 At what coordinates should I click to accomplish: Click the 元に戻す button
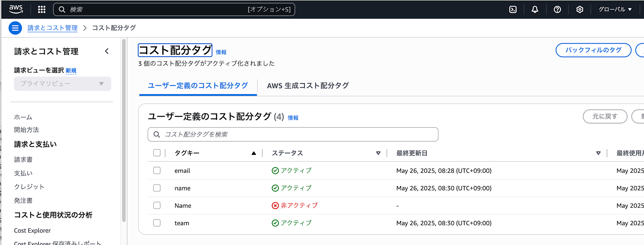(605, 116)
